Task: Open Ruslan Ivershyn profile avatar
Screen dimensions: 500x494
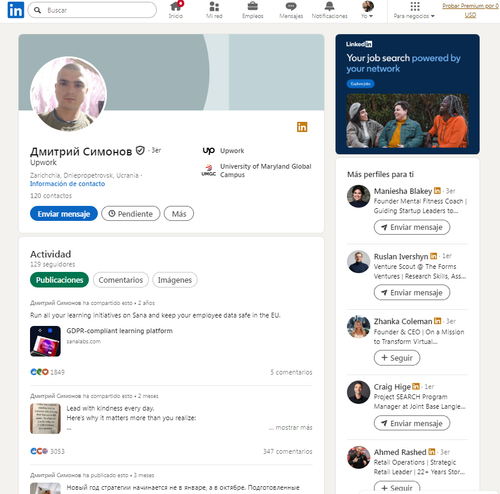Action: (x=359, y=262)
